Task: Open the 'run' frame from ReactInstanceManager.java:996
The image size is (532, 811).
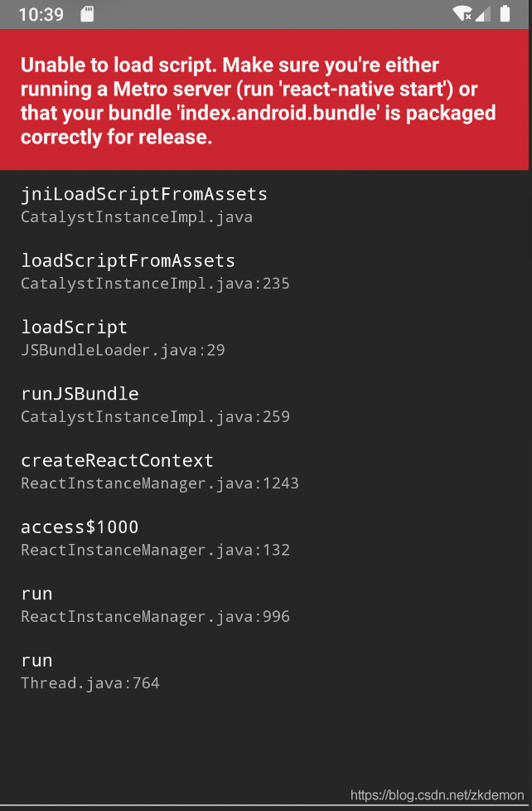Action: tap(36, 594)
